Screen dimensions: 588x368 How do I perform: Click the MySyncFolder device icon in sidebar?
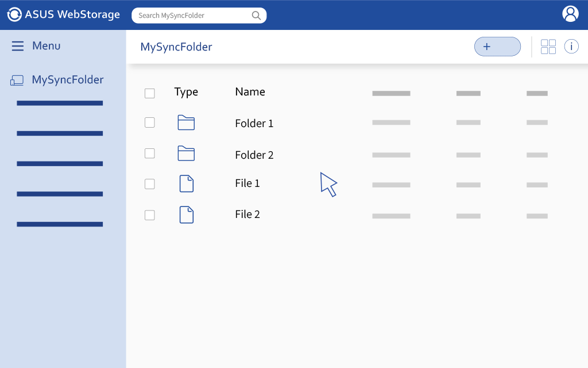coord(17,80)
